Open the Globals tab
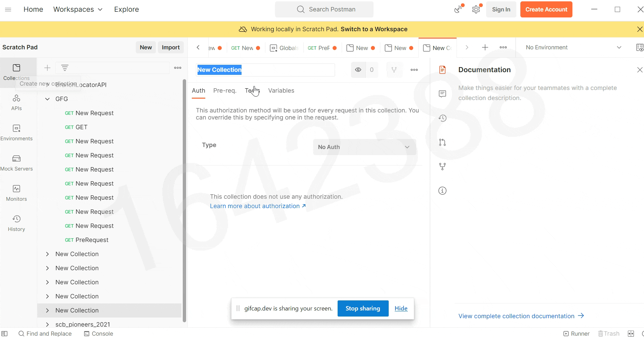 coord(284,48)
